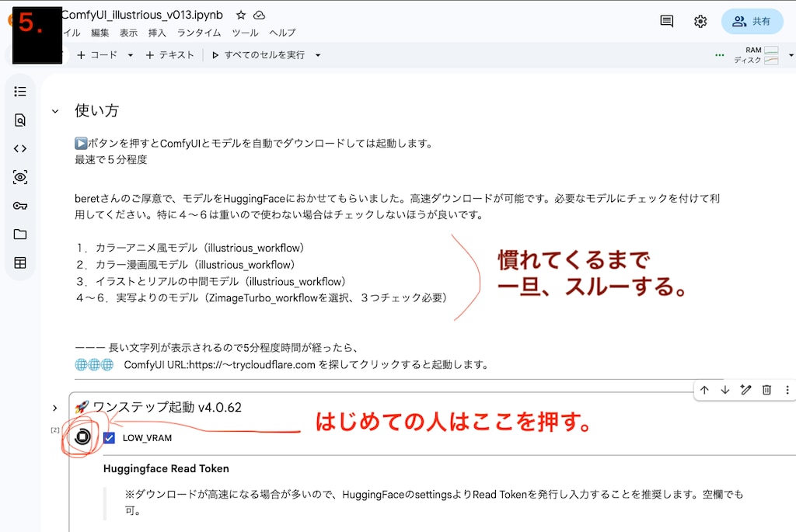Open the Files folder icon in sidebar
Viewport: 796px width, 532px height.
20,235
